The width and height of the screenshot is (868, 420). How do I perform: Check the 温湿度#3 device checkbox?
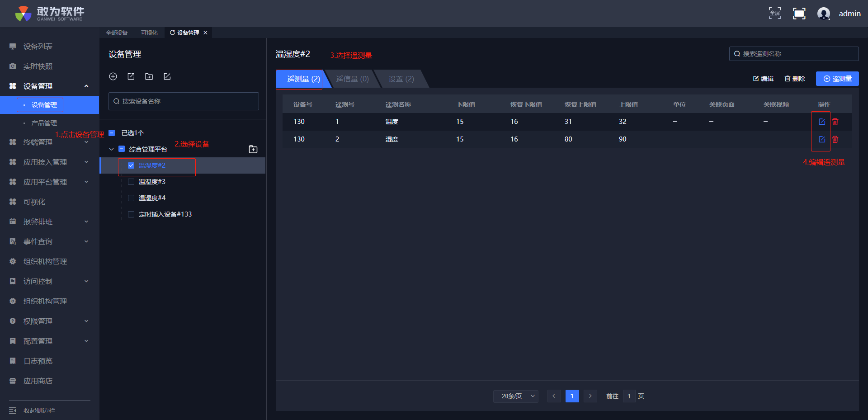click(x=131, y=182)
